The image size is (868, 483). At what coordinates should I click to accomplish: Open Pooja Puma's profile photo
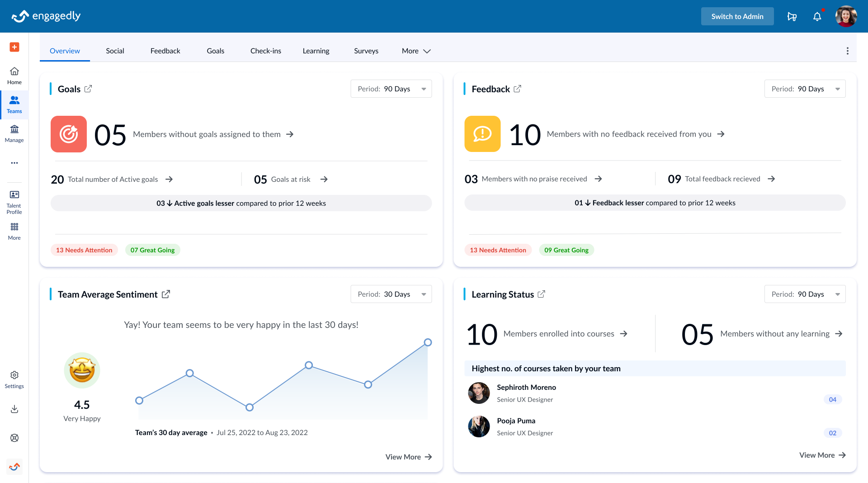(479, 426)
